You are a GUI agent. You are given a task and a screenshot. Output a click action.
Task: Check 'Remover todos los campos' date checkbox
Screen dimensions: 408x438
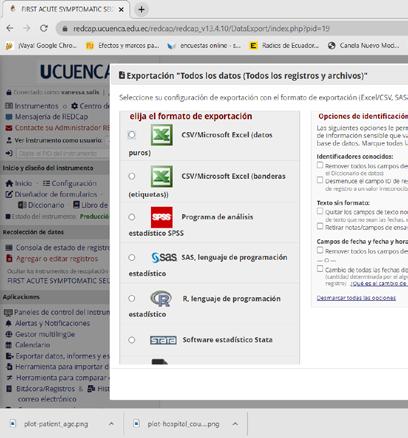320,250
